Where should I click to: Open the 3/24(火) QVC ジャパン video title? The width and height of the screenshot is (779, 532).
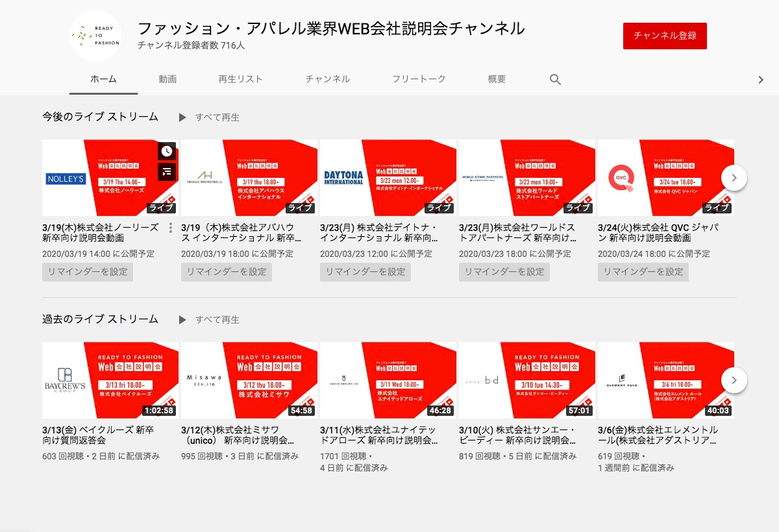(x=658, y=233)
